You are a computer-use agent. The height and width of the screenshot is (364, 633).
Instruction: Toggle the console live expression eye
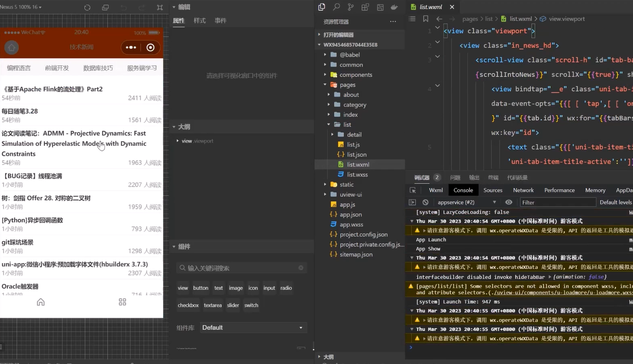(x=509, y=202)
